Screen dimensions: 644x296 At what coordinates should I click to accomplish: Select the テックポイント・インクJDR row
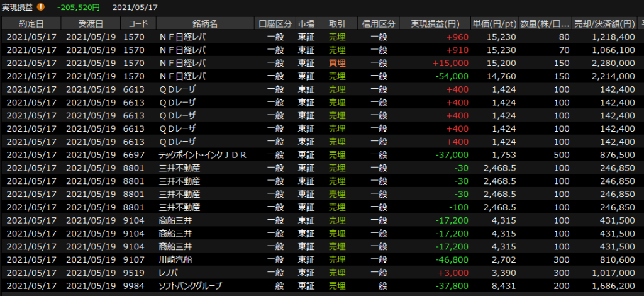point(201,155)
